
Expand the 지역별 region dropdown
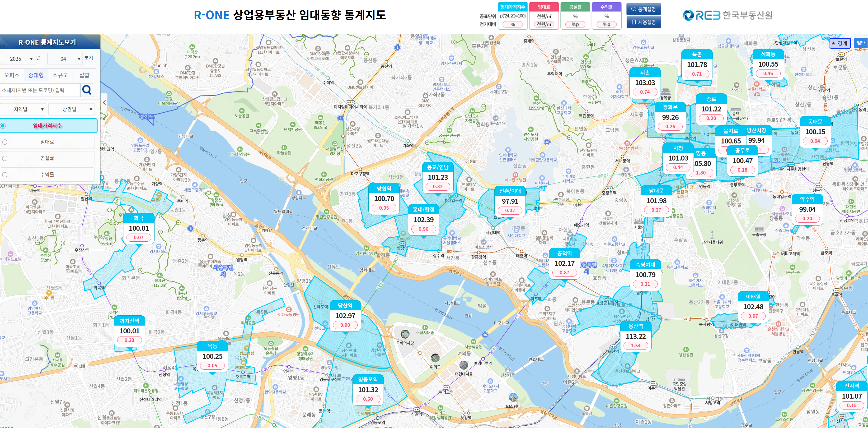[23, 110]
